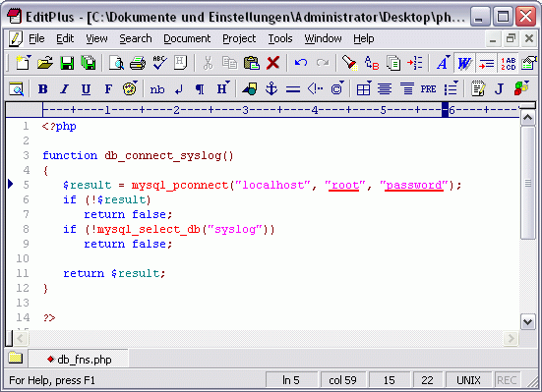Click the PRE preformatted text button

coord(428,89)
